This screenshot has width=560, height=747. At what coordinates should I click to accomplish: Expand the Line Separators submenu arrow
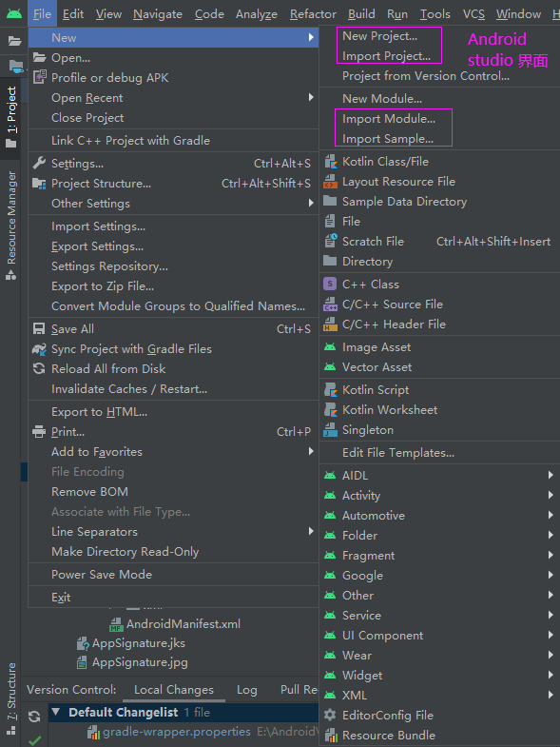311,531
